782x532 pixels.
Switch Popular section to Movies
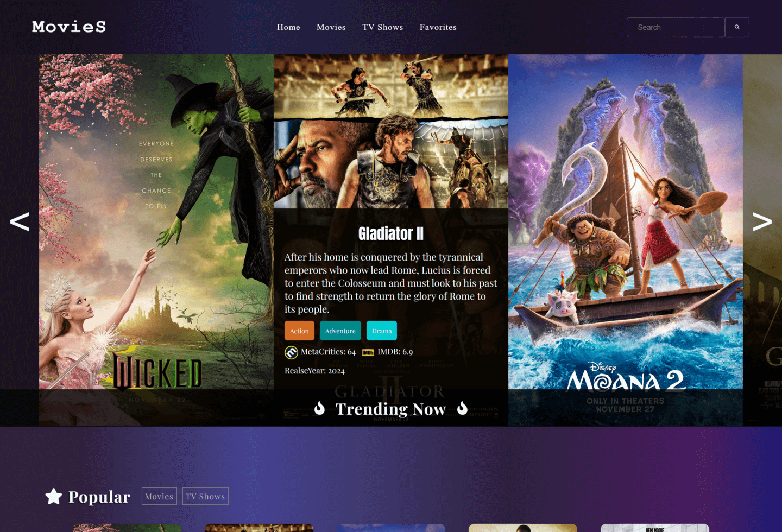coord(159,496)
